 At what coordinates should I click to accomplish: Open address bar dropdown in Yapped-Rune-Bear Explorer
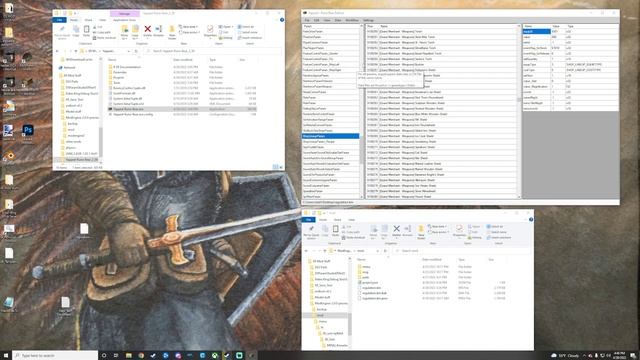[x=129, y=51]
